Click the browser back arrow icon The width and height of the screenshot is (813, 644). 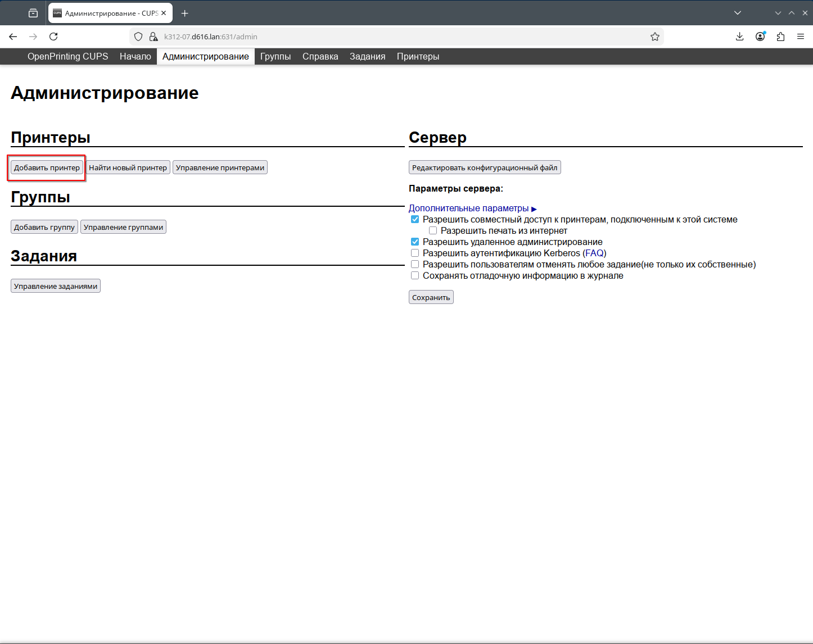pyautogui.click(x=13, y=37)
